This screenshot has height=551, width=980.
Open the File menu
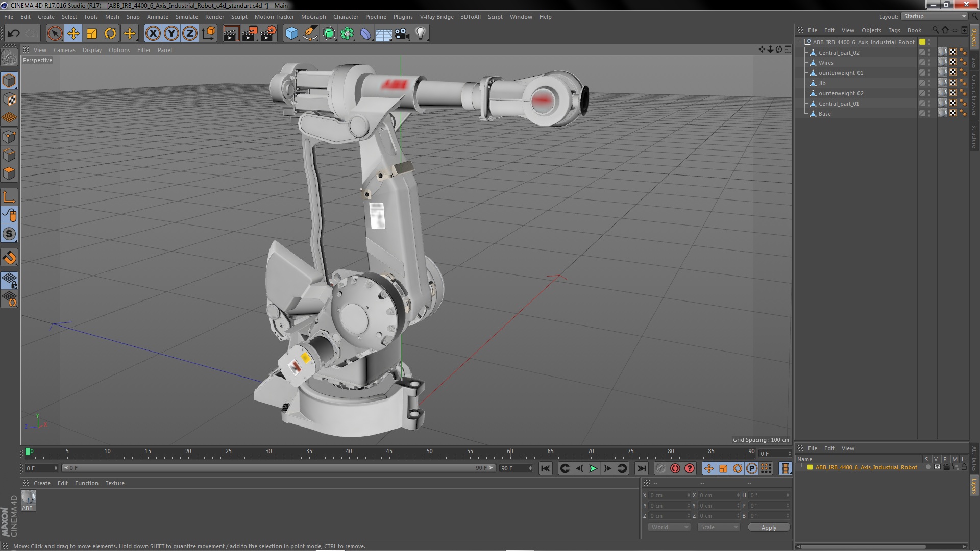(x=9, y=17)
